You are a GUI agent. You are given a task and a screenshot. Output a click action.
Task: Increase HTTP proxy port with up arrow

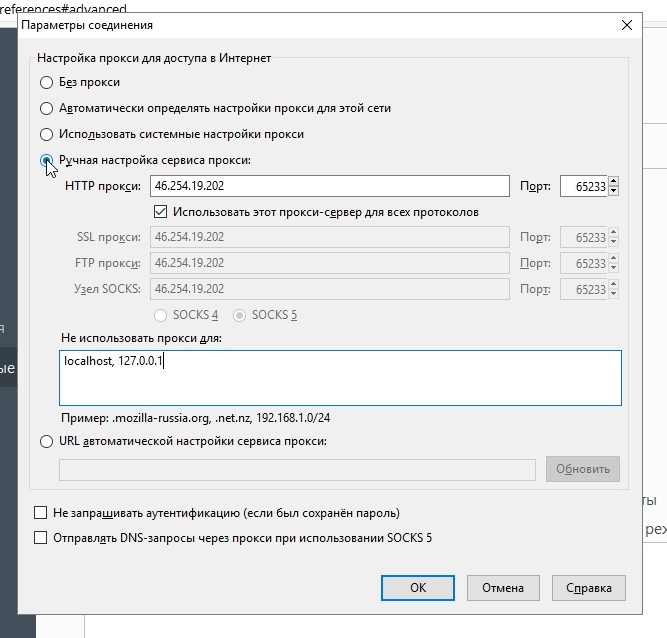pyautogui.click(x=613, y=181)
